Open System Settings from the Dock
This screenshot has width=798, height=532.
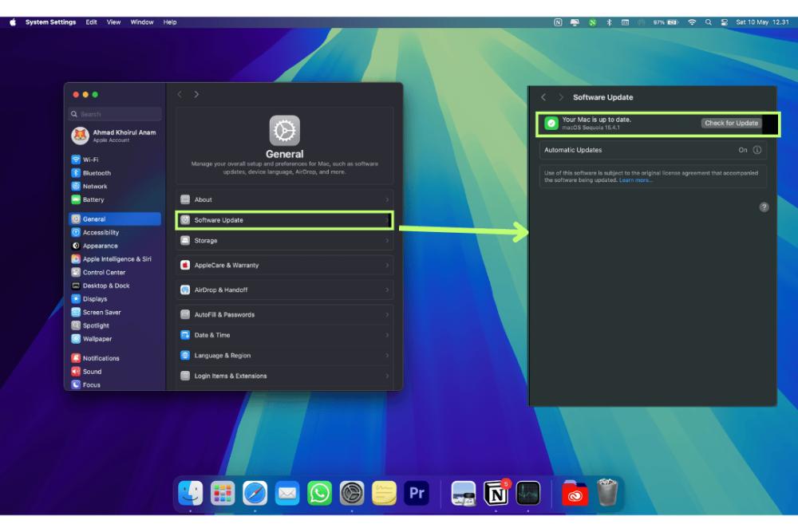(352, 493)
